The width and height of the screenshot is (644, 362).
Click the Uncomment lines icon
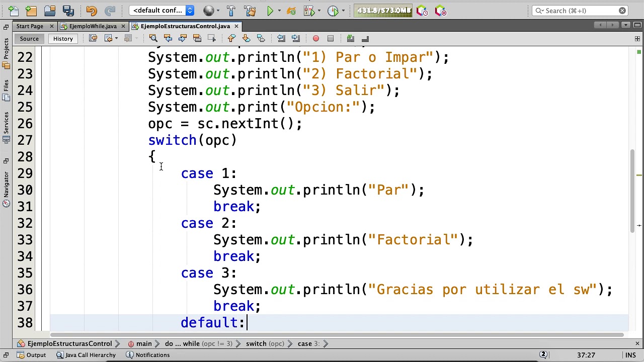365,39
